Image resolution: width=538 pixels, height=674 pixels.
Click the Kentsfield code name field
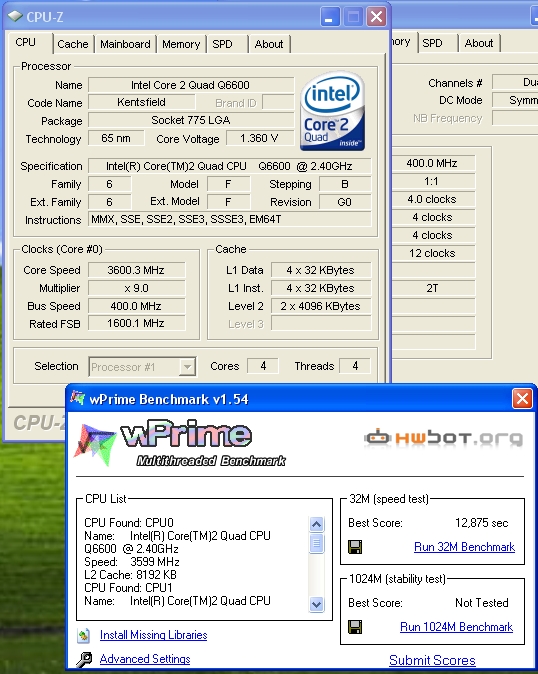(141, 102)
